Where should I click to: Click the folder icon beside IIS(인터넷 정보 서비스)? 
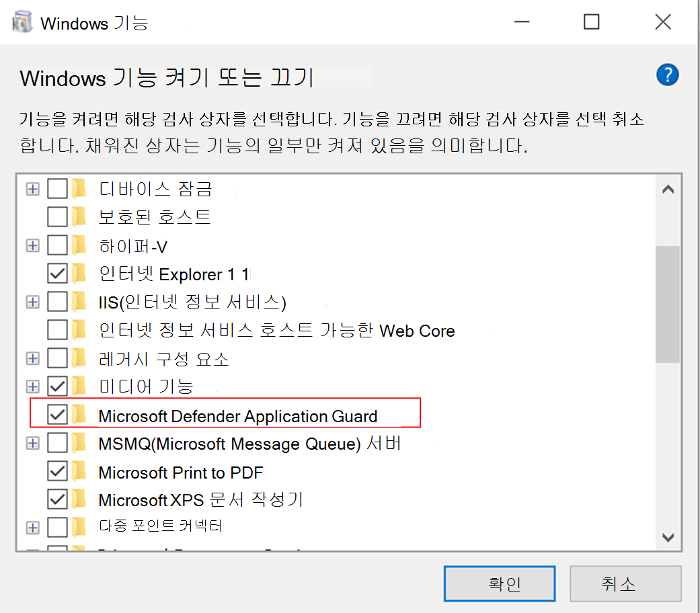click(79, 302)
